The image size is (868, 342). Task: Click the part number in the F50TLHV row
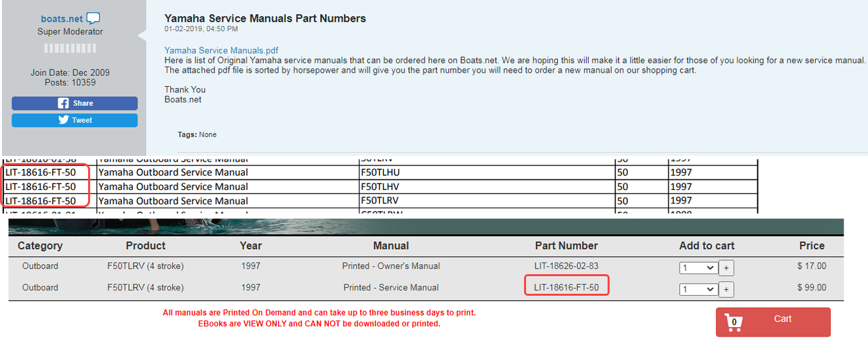[41, 187]
